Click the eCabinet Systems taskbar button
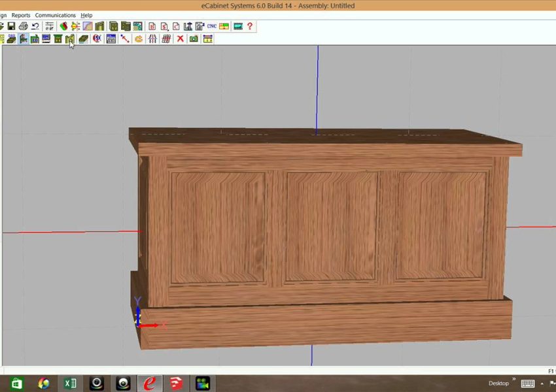 click(x=149, y=384)
